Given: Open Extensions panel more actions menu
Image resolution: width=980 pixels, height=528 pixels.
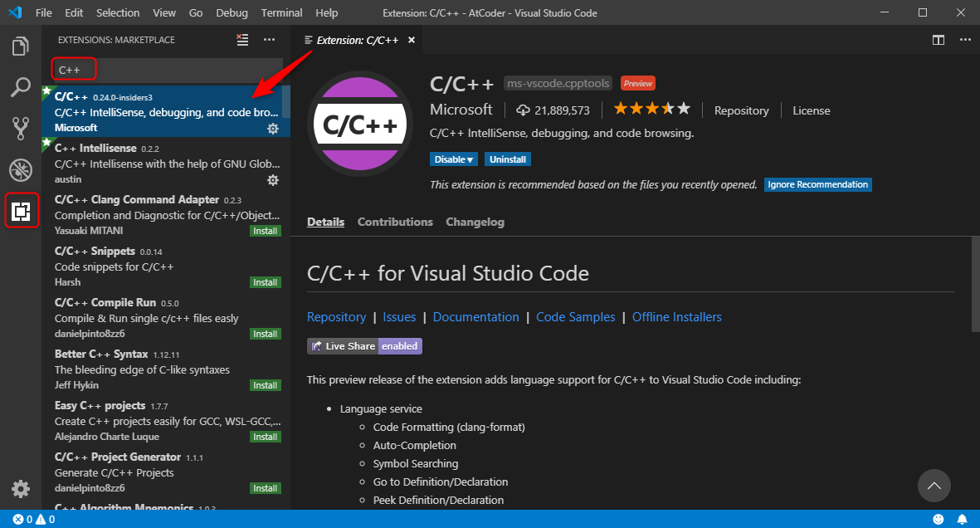Looking at the screenshot, I should pos(269,40).
